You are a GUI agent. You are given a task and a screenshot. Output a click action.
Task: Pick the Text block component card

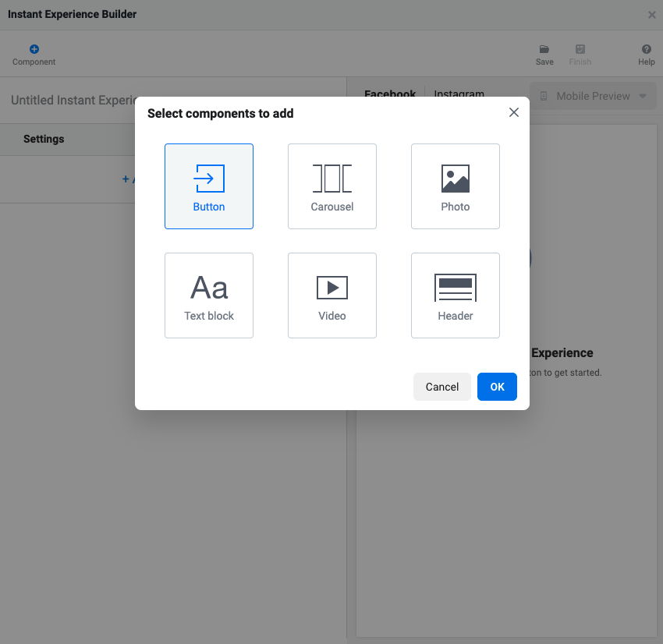click(209, 295)
